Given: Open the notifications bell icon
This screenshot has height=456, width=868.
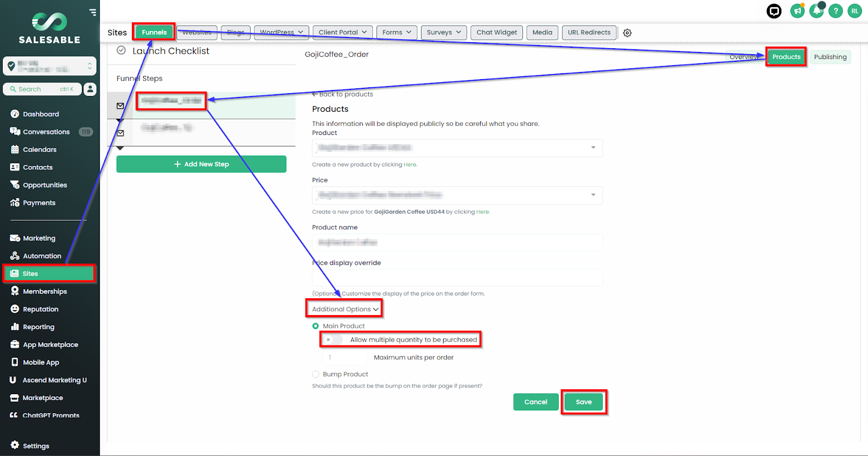Looking at the screenshot, I should [x=816, y=11].
